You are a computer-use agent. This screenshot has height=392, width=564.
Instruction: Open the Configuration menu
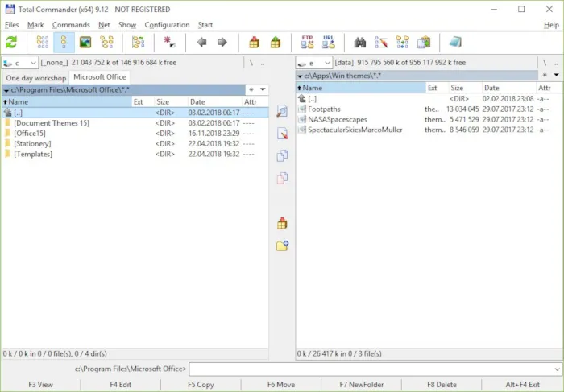(x=167, y=25)
